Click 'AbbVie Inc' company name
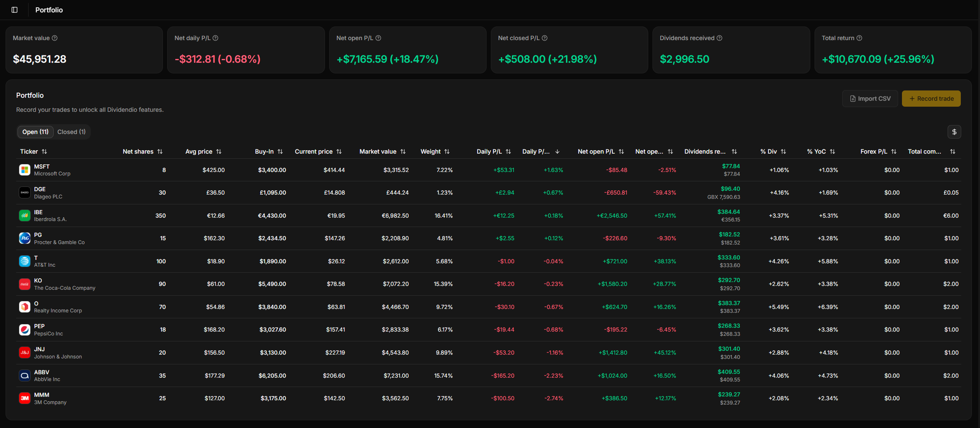Screen dimensions: 980x428 (x=47, y=379)
